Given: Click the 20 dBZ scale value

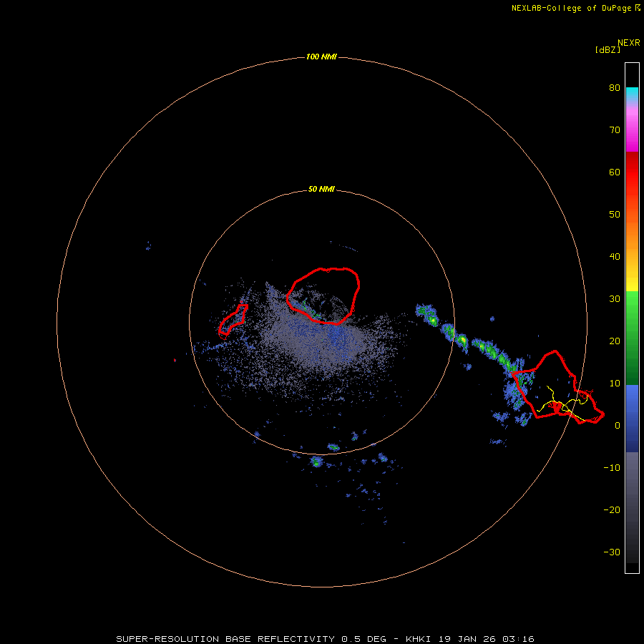Looking at the screenshot, I should pos(615,341).
